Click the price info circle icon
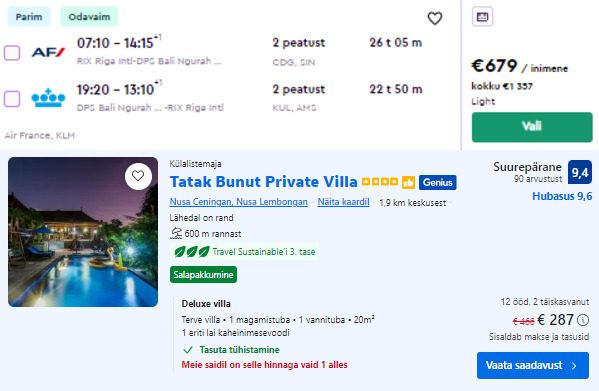The image size is (599, 391). (583, 320)
